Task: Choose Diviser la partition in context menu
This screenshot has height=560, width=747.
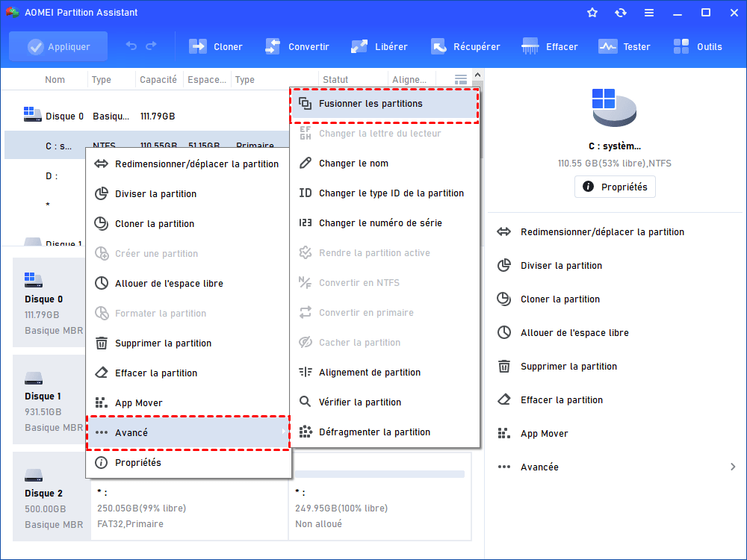Action: 187,194
